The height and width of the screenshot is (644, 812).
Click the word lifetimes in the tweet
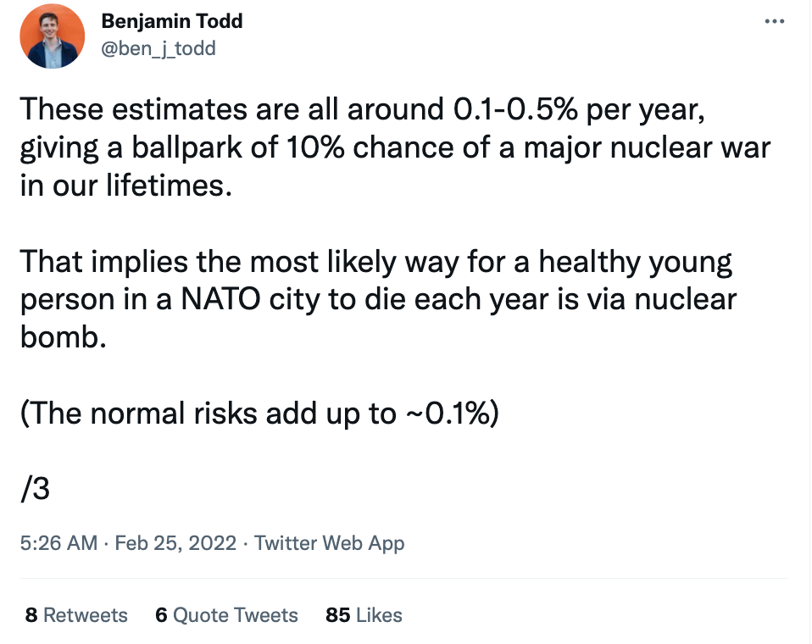pos(169,186)
